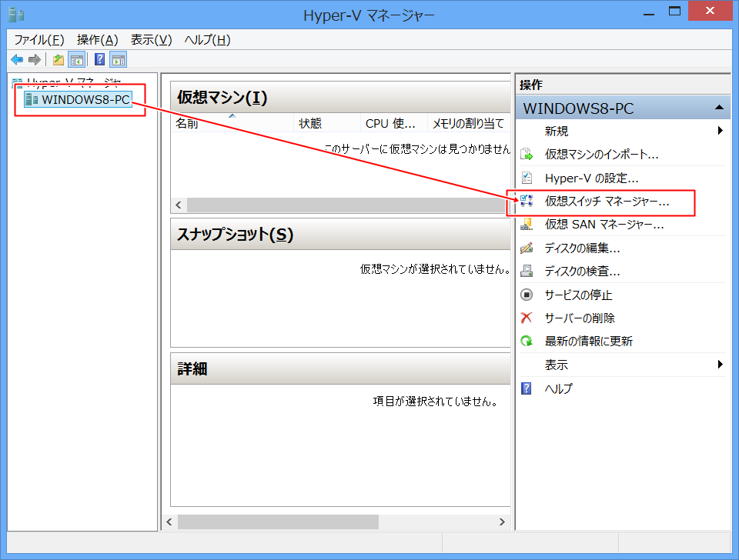Click the bottom center horizontal scrollbar thumb

[x=278, y=522]
